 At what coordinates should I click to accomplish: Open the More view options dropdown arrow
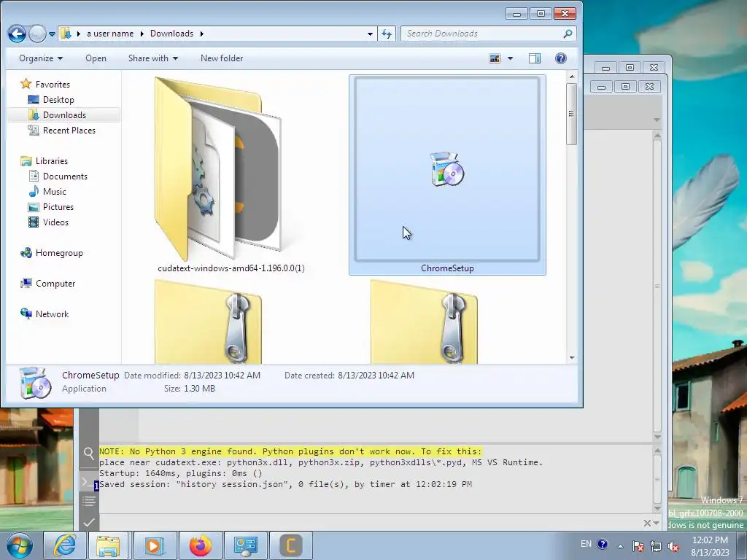[510, 58]
